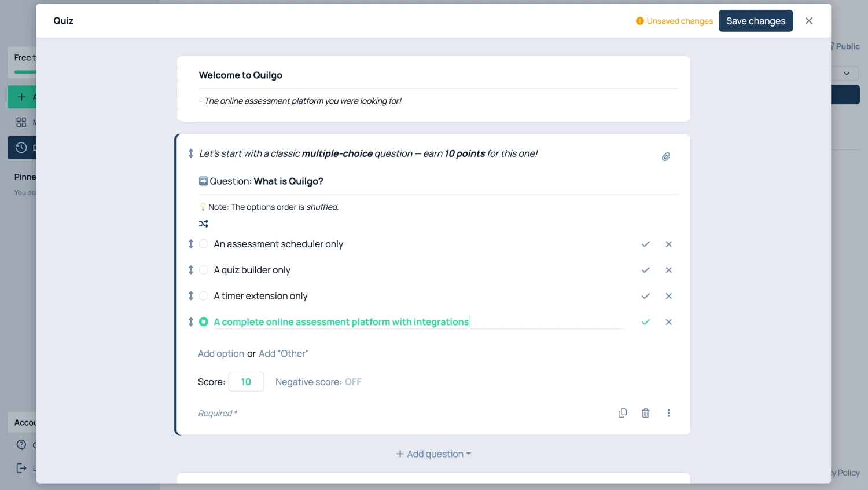Duplicate the question using copy icon
This screenshot has width=868, height=490.
coord(623,413)
